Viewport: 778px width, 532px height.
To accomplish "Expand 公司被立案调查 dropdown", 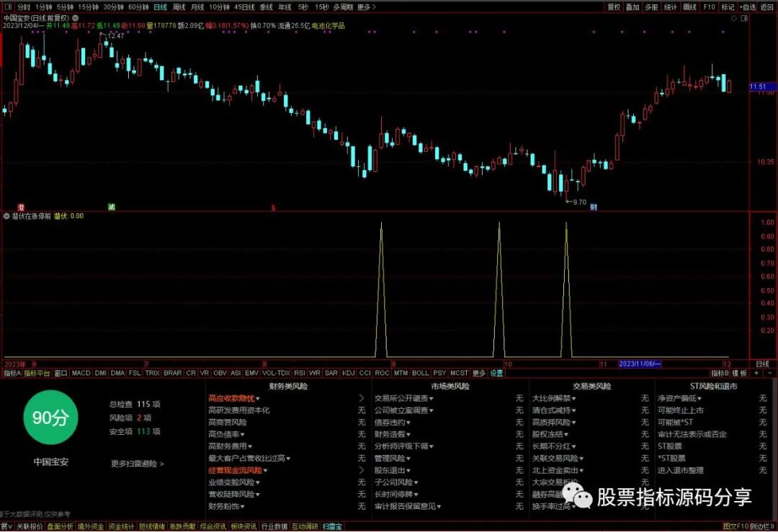I will tap(403, 410).
